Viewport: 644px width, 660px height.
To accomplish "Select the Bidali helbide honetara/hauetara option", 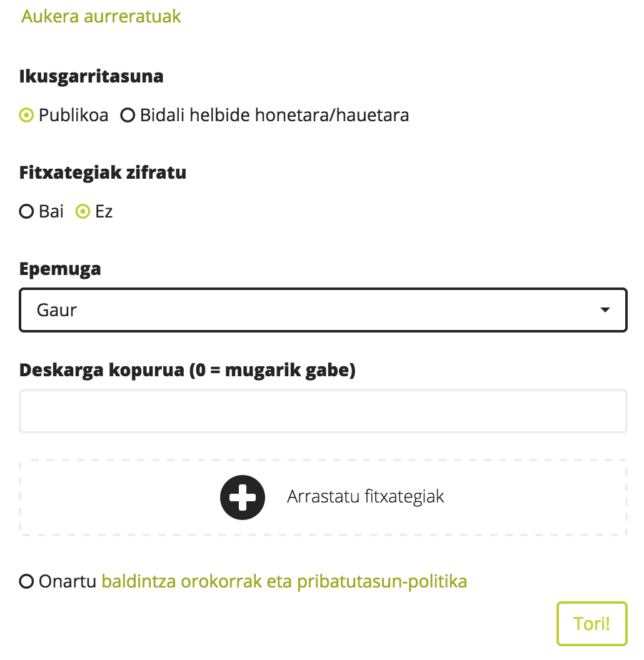I will click(128, 115).
